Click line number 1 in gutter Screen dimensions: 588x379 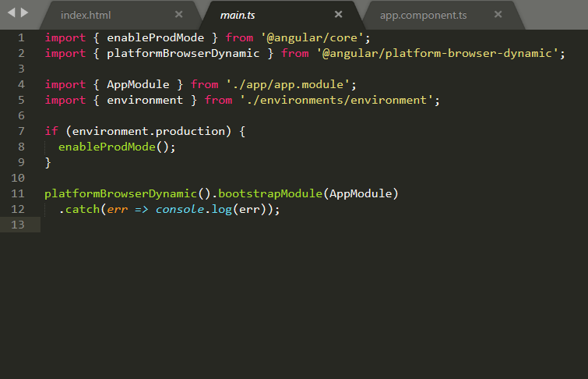pos(21,38)
